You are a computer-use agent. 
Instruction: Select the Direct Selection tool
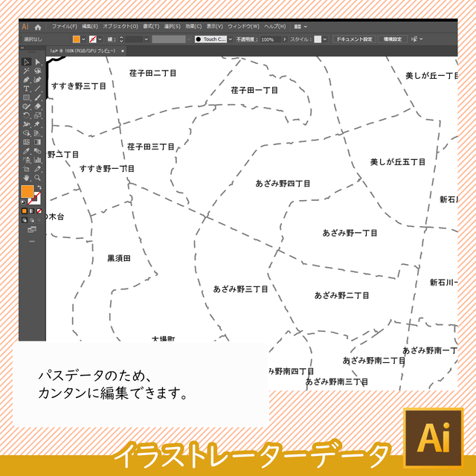tap(38, 62)
